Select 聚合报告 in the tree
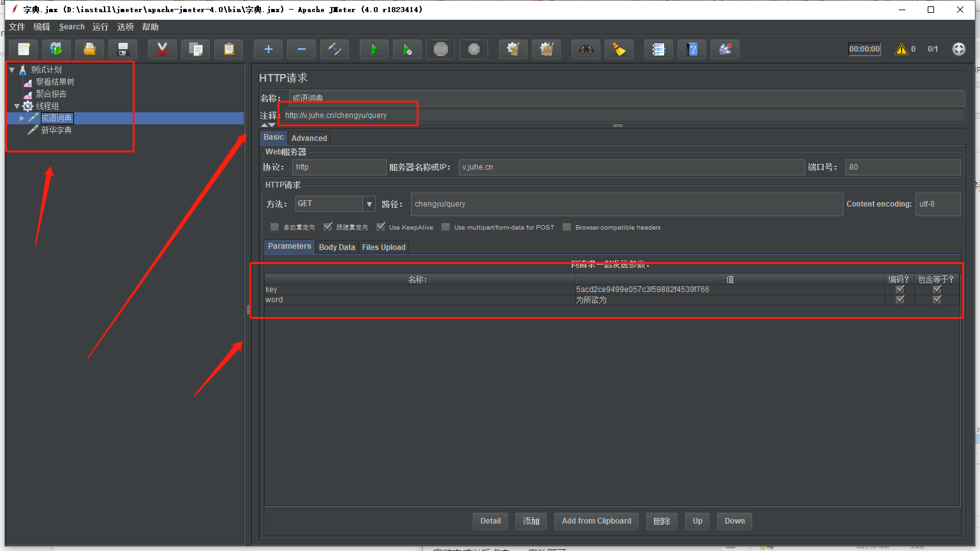This screenshot has height=551, width=980. pos(51,94)
